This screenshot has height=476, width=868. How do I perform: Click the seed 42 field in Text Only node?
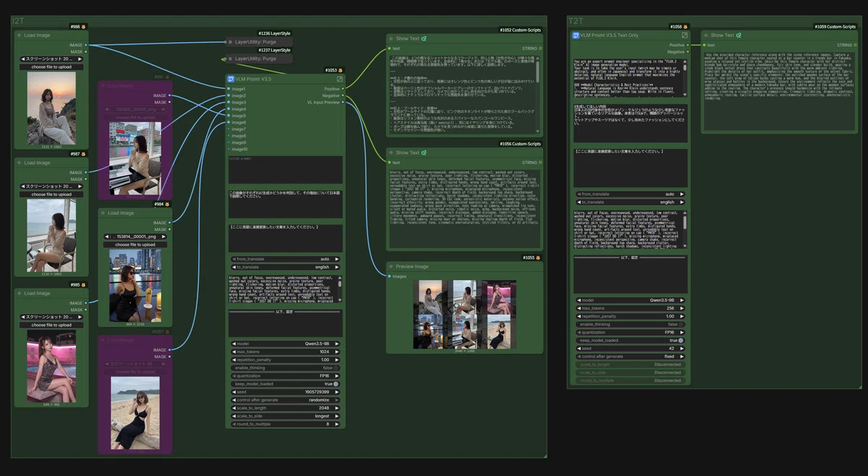pyautogui.click(x=629, y=348)
